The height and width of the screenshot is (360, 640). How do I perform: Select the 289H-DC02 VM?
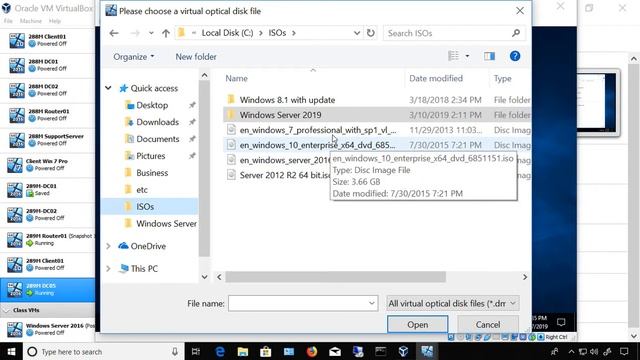pos(47,215)
